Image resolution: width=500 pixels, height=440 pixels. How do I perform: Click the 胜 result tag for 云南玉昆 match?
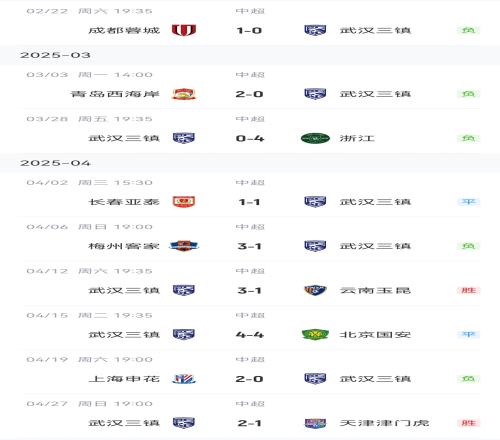pos(468,290)
